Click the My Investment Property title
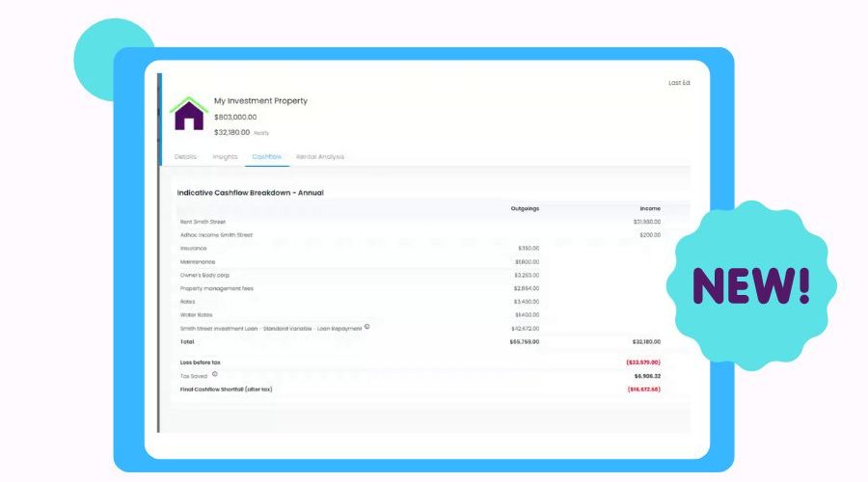Image resolution: width=868 pixels, height=482 pixels. click(260, 100)
